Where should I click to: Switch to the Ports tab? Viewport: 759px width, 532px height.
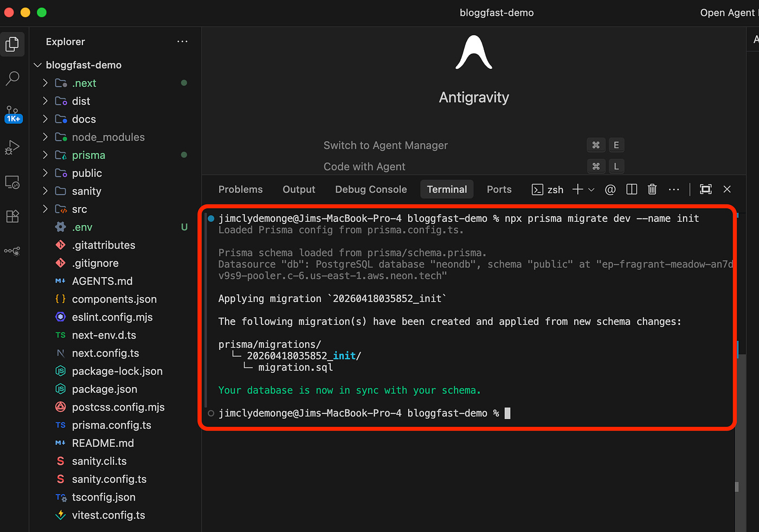click(499, 189)
